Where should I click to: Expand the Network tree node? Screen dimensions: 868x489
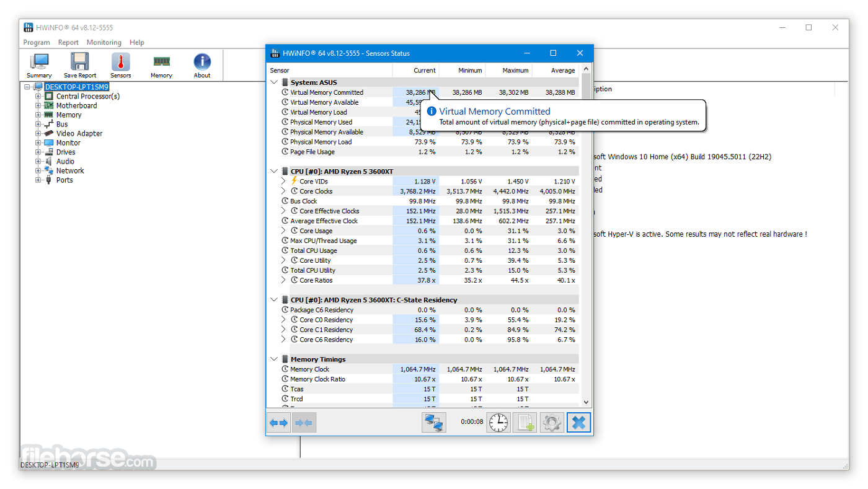click(x=38, y=171)
